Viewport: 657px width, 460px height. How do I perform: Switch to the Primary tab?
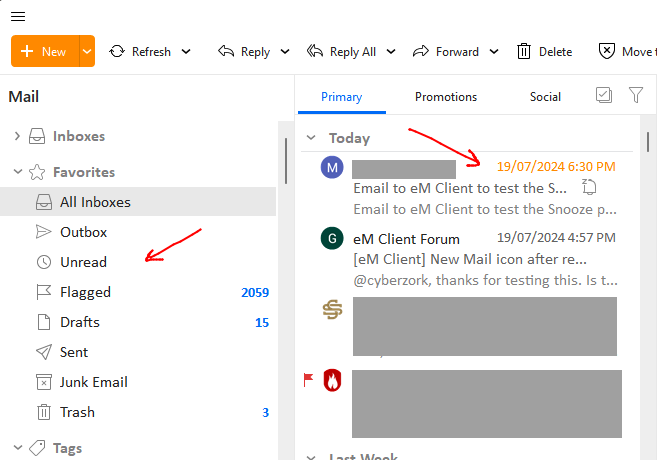(341, 97)
